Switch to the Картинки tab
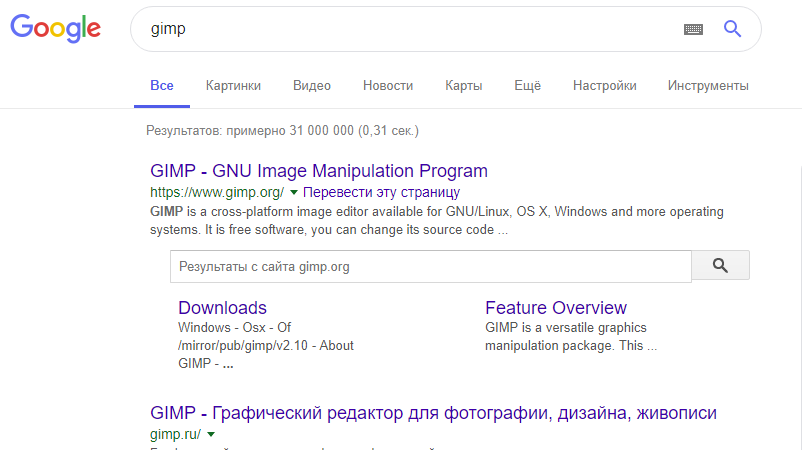Screen dimensions: 802x450 coord(233,85)
